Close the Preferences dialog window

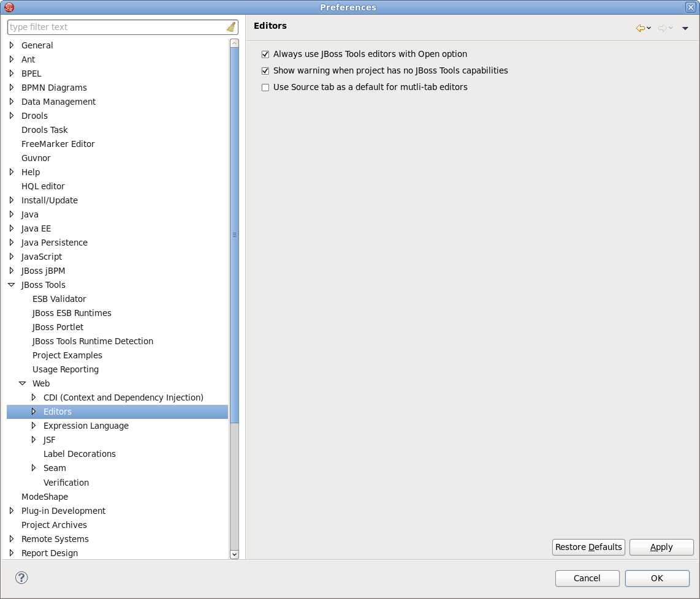pos(690,7)
